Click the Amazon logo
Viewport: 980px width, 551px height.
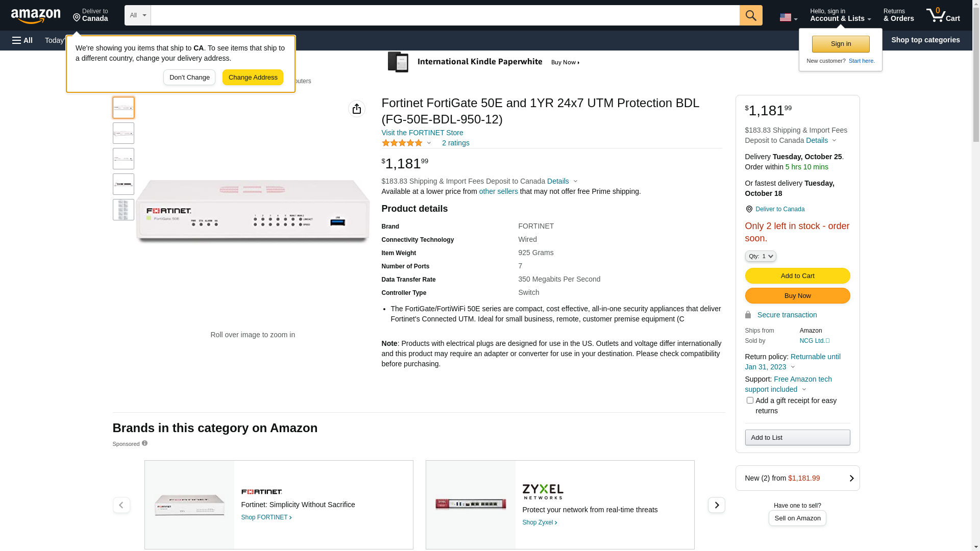[x=36, y=16]
